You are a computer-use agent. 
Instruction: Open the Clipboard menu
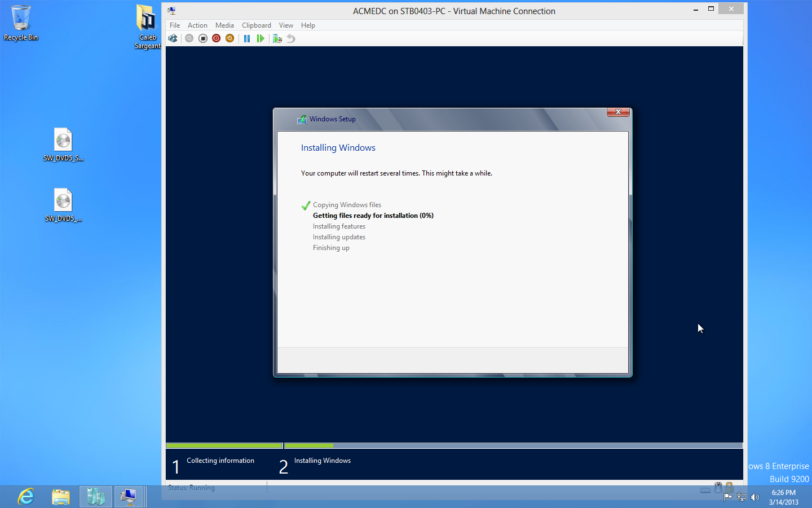point(257,25)
